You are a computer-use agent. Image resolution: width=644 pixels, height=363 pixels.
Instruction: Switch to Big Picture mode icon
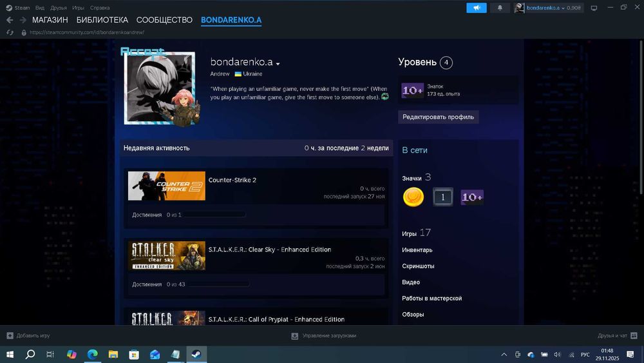pos(594,8)
